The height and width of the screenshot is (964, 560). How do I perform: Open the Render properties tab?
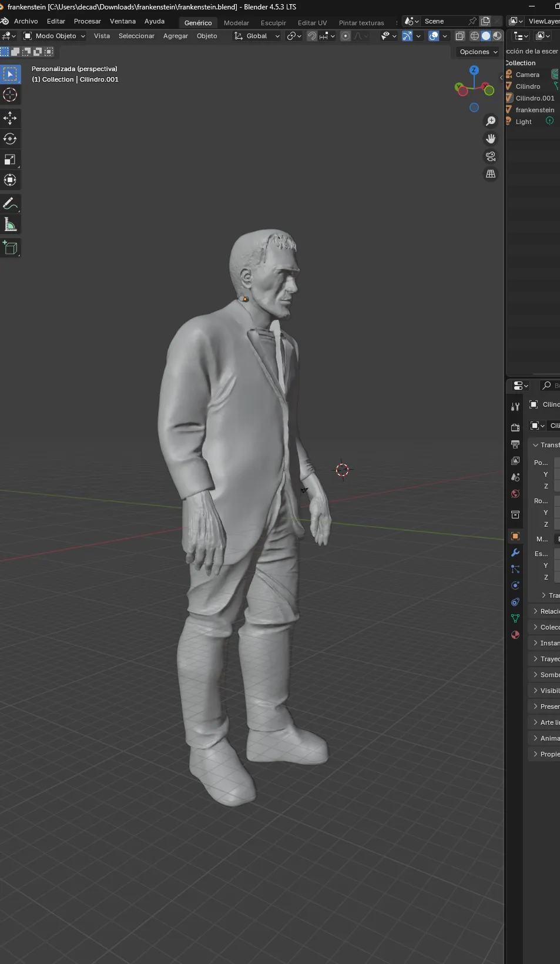click(515, 427)
